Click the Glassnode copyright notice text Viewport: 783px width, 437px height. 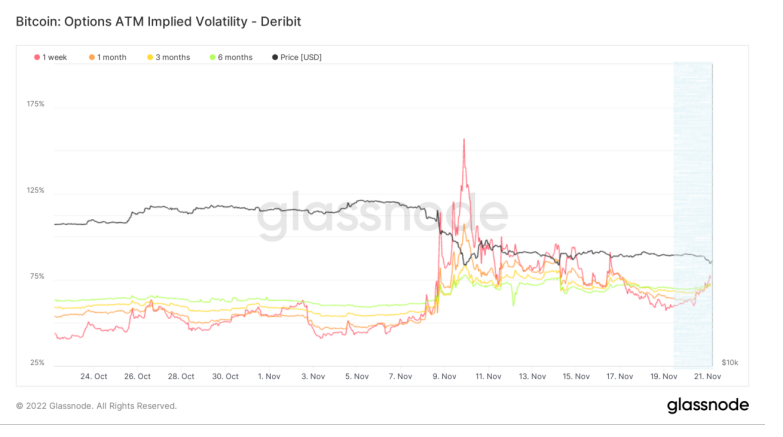coord(96,406)
